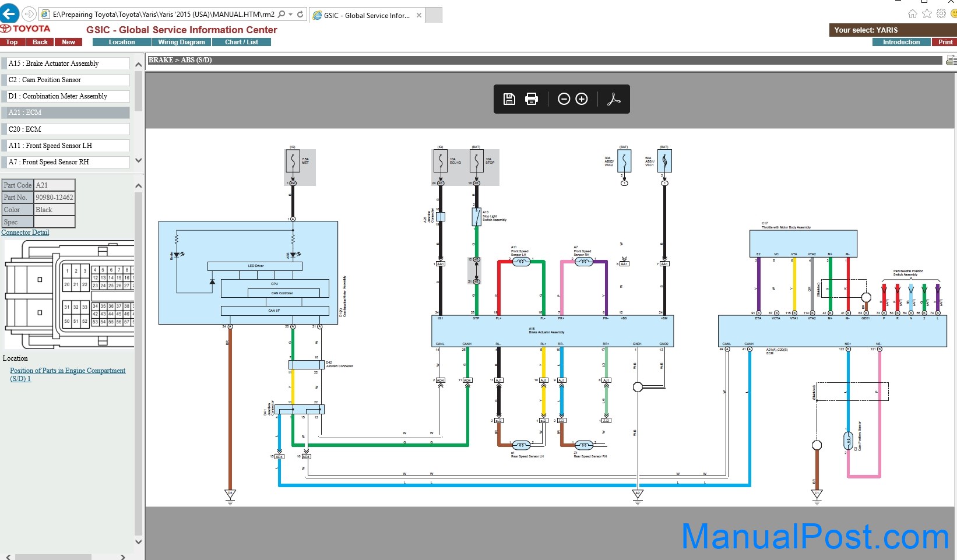Click component list scroll down arrow
The width and height of the screenshot is (957, 560).
click(138, 160)
